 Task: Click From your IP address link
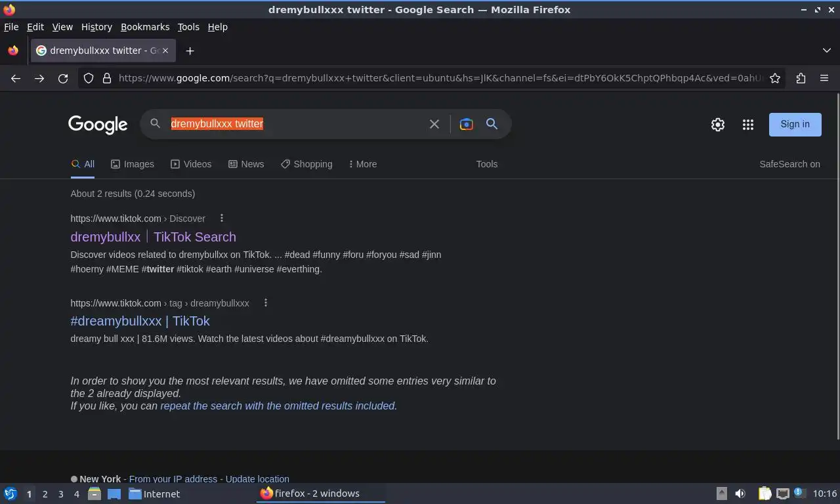click(173, 479)
